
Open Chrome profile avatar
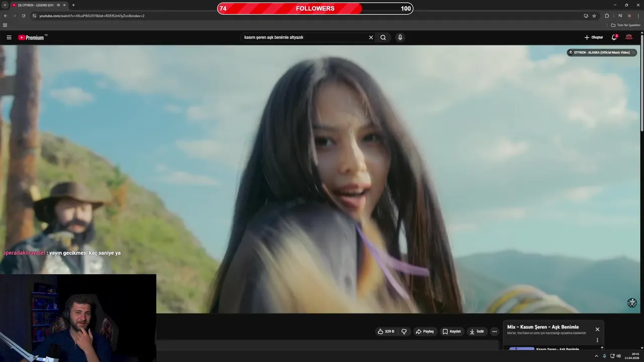629,16
